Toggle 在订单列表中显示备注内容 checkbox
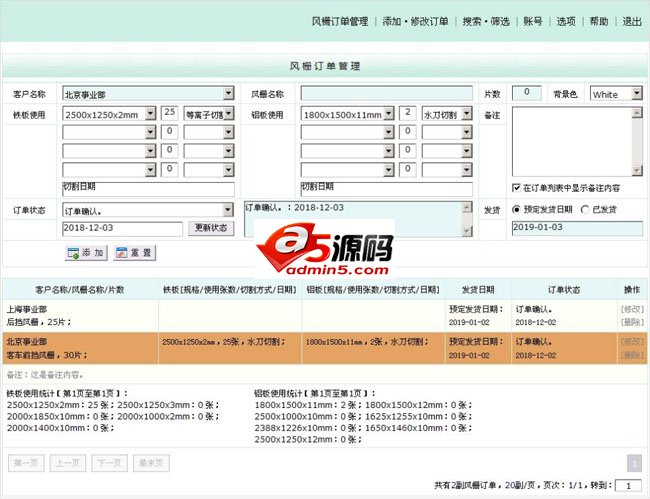The image size is (650, 499). tap(517, 188)
